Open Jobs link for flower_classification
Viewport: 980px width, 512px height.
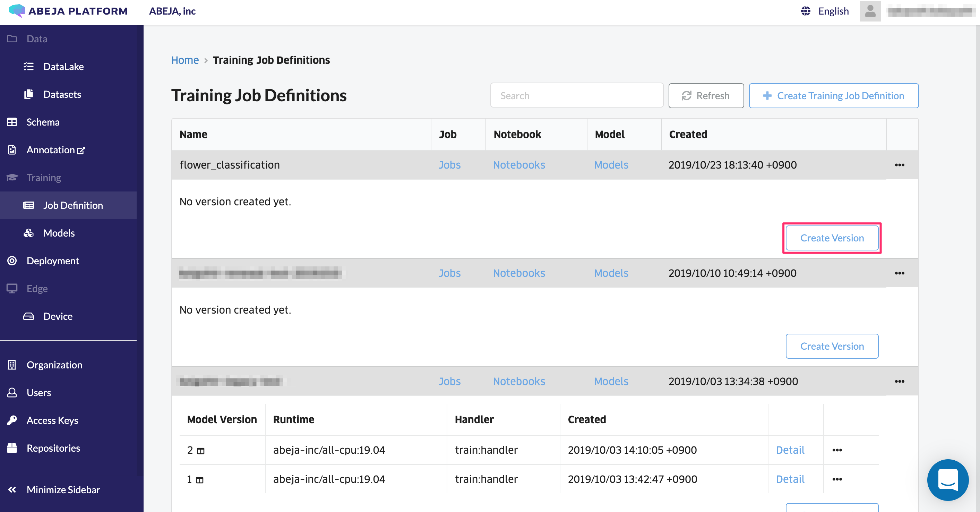[449, 165]
